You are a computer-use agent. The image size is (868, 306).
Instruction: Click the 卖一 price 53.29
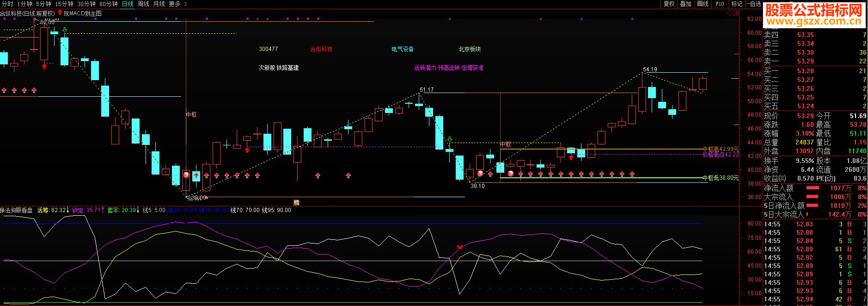point(805,61)
